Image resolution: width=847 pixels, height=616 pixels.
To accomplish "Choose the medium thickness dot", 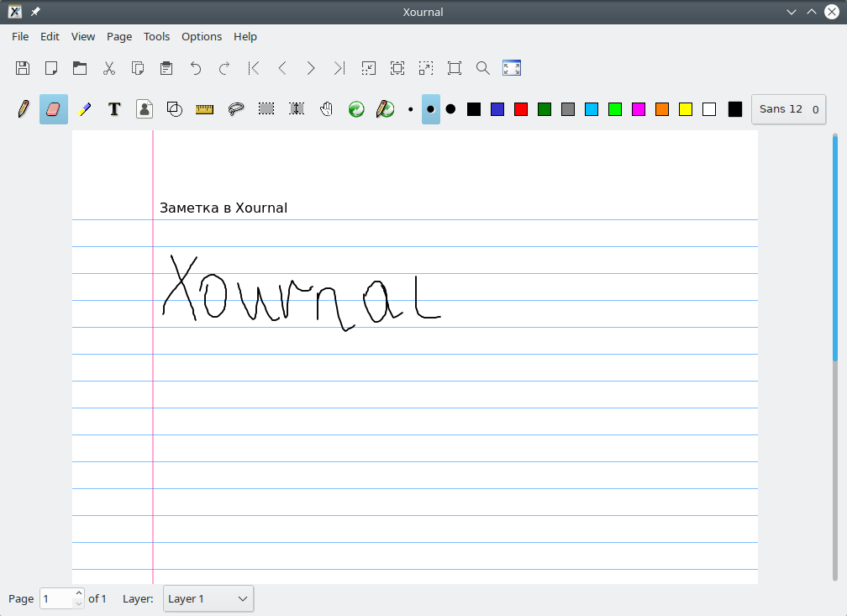I will pyautogui.click(x=430, y=109).
